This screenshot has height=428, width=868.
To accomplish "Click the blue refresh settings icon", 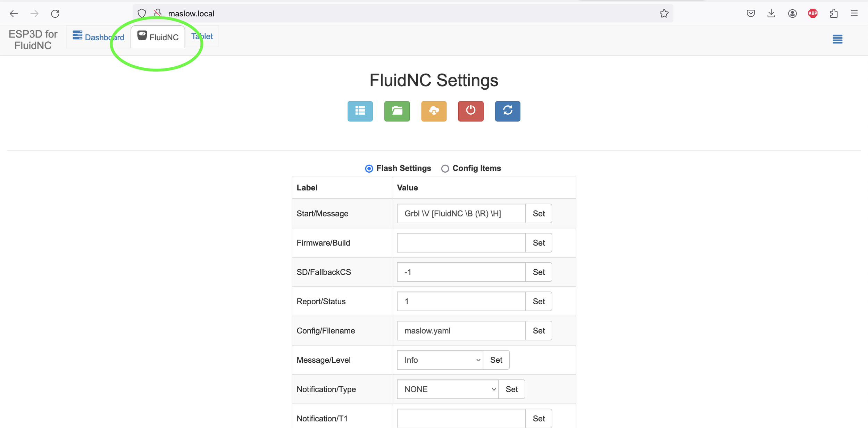I will pos(508,111).
